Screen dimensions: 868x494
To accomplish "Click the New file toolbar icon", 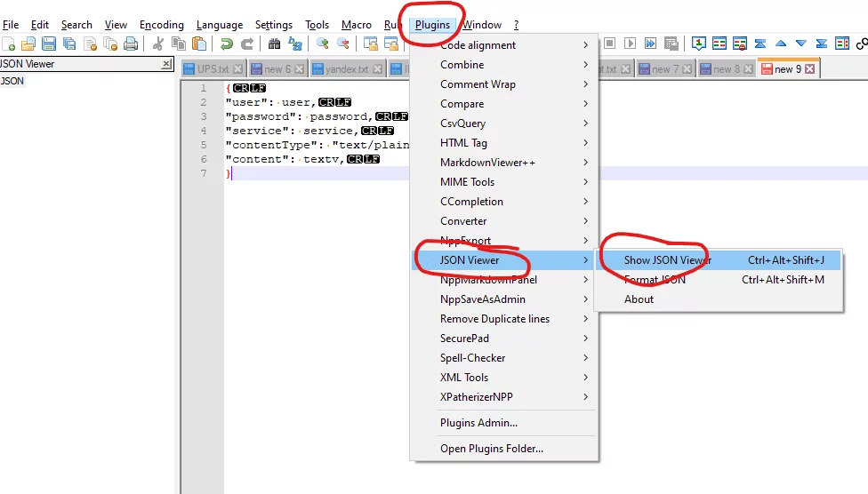I will pyautogui.click(x=8, y=44).
